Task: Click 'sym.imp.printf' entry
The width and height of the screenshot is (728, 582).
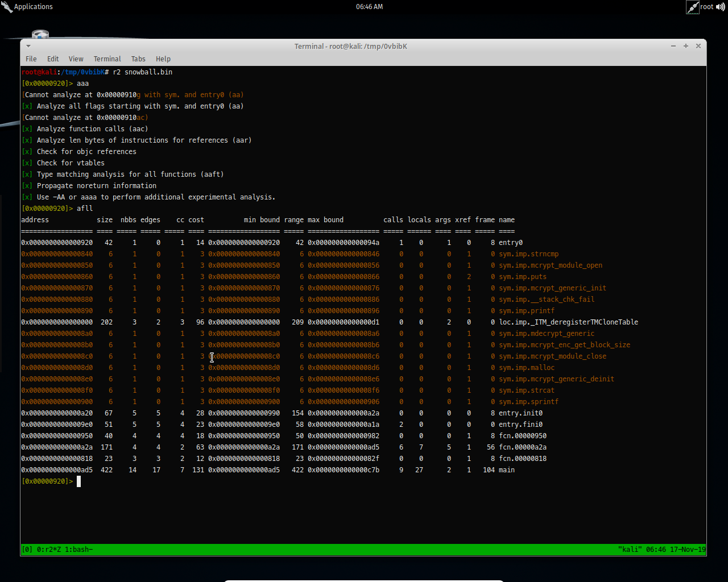Action: click(x=527, y=311)
